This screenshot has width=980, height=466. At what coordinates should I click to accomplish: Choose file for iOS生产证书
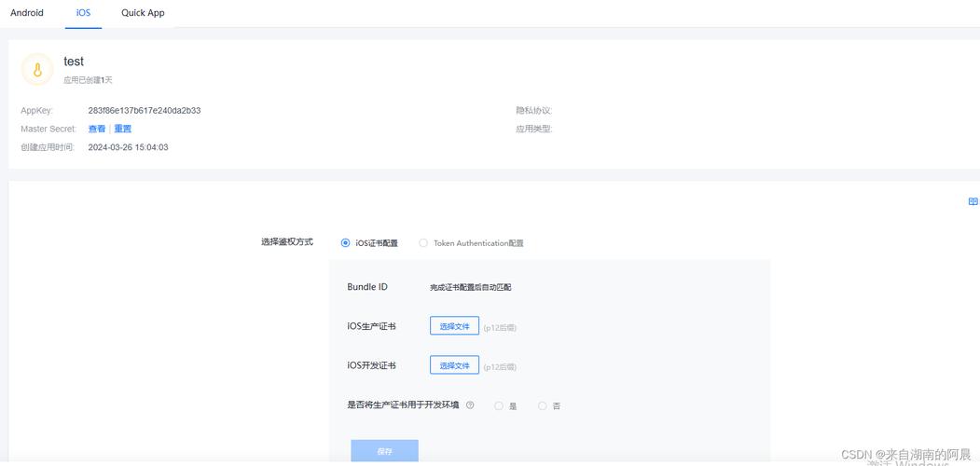point(454,325)
